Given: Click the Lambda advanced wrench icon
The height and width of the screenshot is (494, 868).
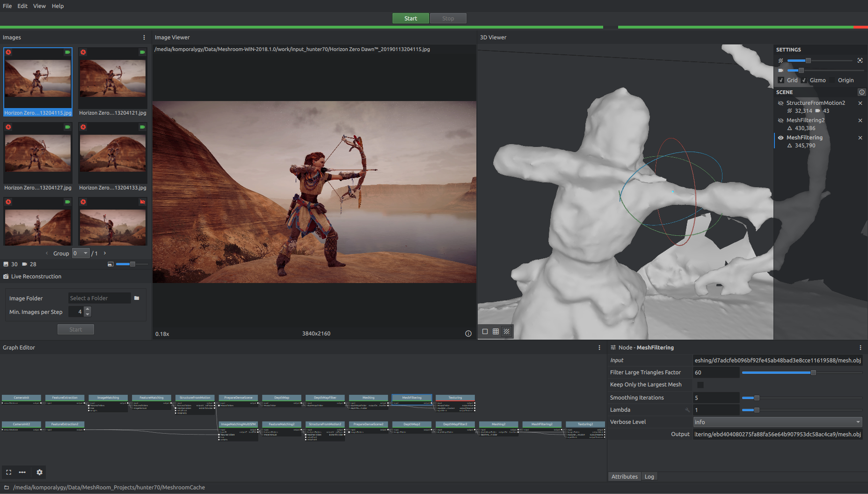Looking at the screenshot, I should 687,410.
